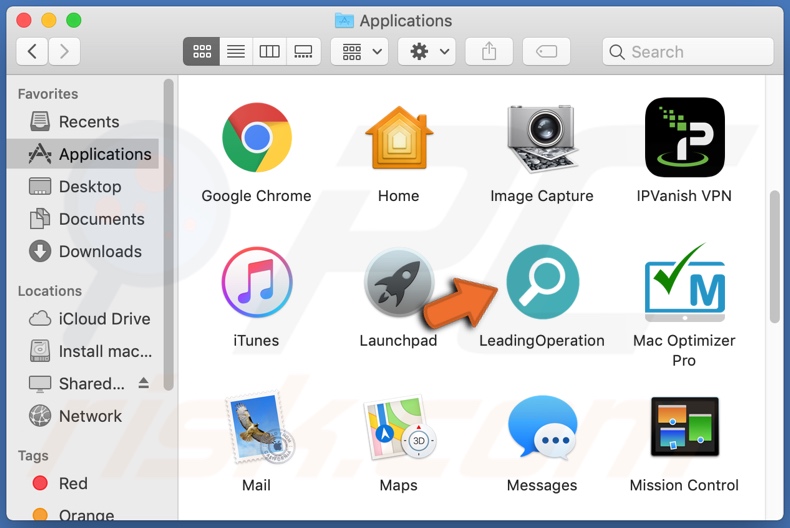Open the Install mac... volume in sidebar
The image size is (790, 528).
83,351
